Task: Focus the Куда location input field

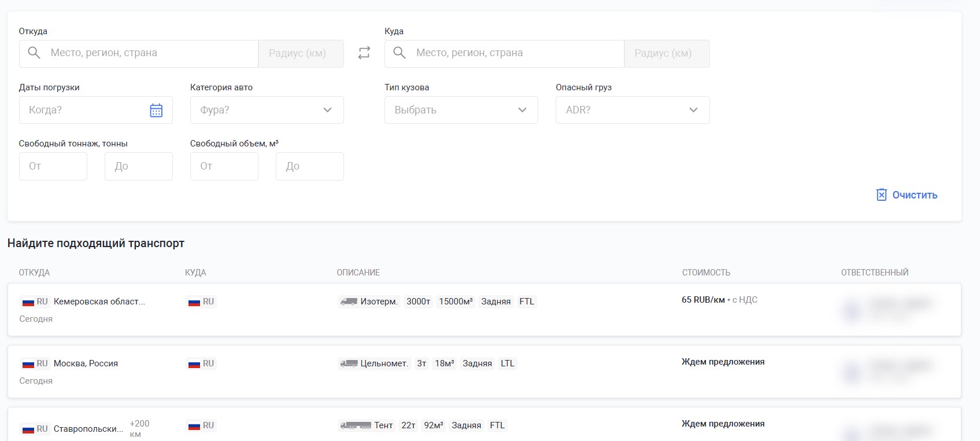Action: 516,53
